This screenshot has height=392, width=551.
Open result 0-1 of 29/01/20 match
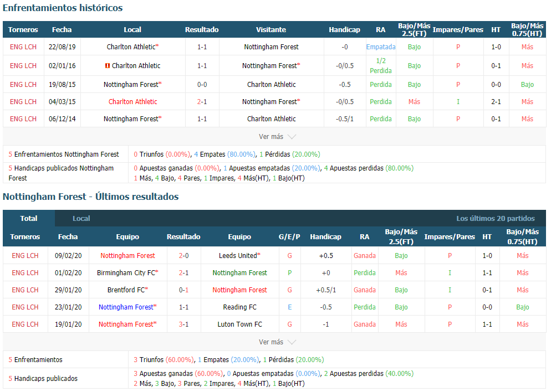184,290
